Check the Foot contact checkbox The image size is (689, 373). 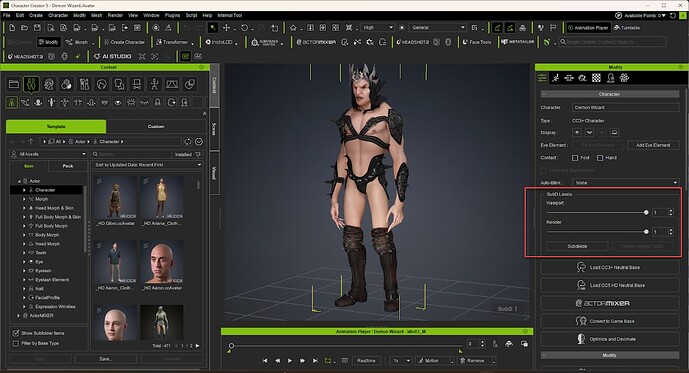(x=575, y=158)
